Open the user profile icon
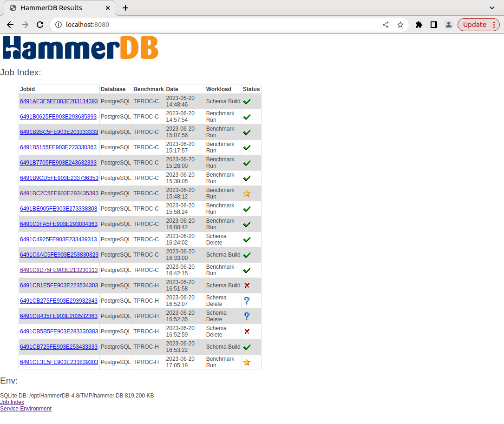Image resolution: width=504 pixels, height=424 pixels. click(448, 25)
